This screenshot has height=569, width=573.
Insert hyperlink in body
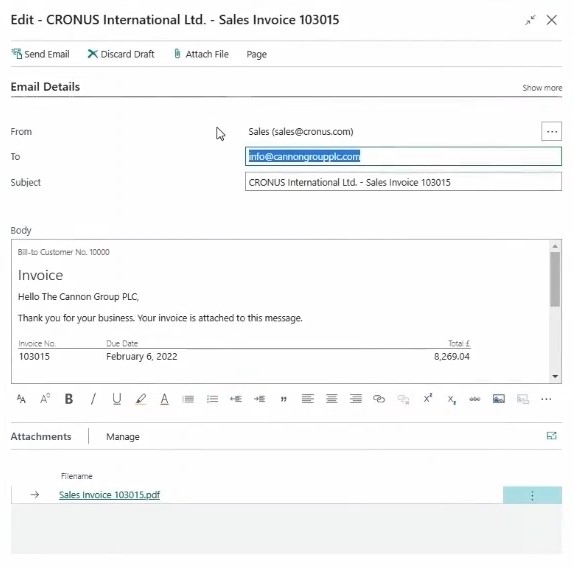pyautogui.click(x=379, y=399)
